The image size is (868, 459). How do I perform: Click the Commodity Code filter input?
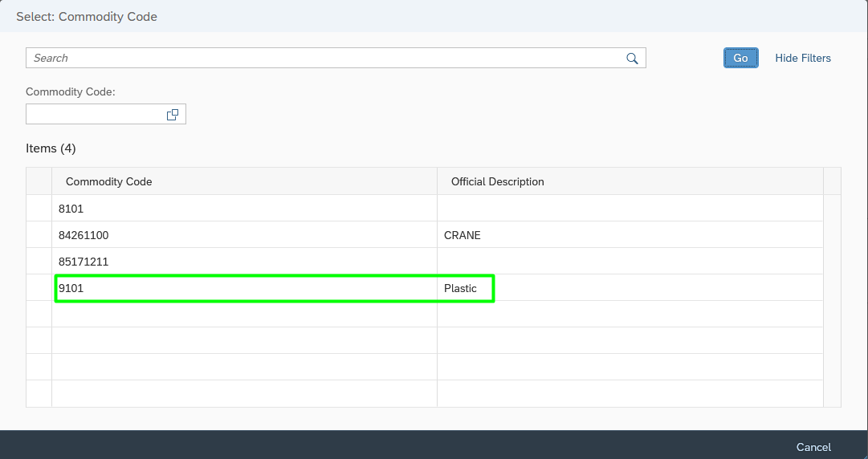point(96,114)
